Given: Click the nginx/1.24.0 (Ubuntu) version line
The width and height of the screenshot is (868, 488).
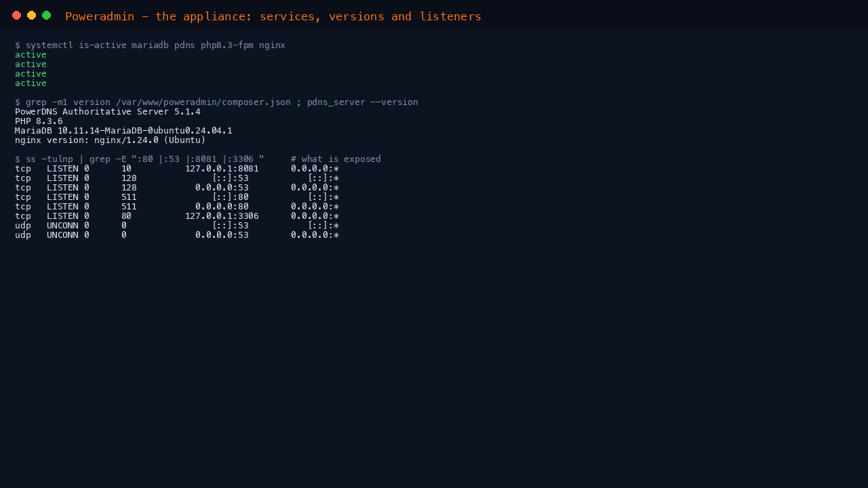Looking at the screenshot, I should coord(111,140).
